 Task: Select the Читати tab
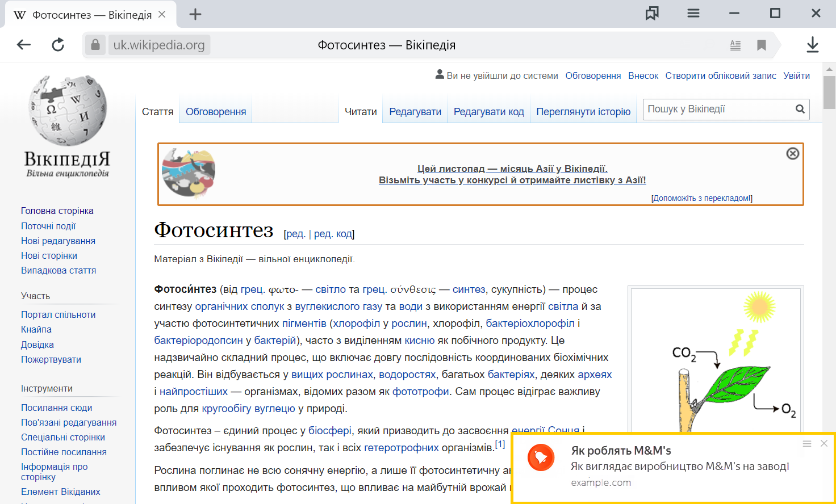coord(361,112)
